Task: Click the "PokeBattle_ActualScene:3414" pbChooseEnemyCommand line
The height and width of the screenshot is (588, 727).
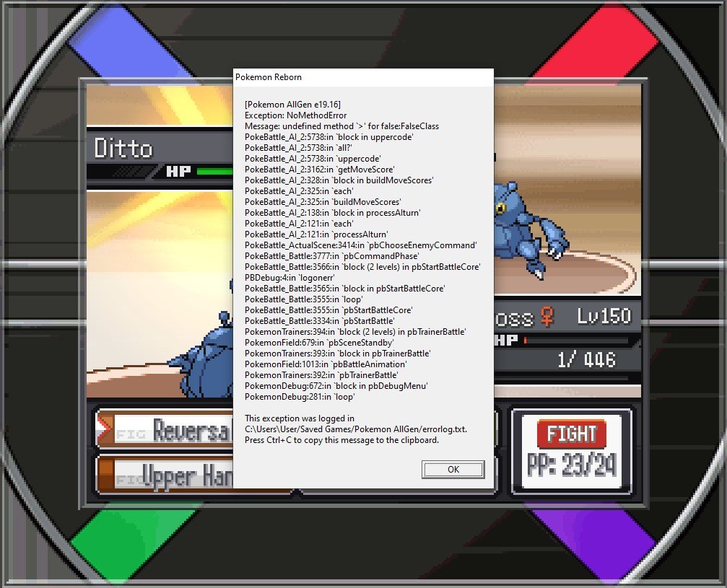Action: [x=360, y=245]
